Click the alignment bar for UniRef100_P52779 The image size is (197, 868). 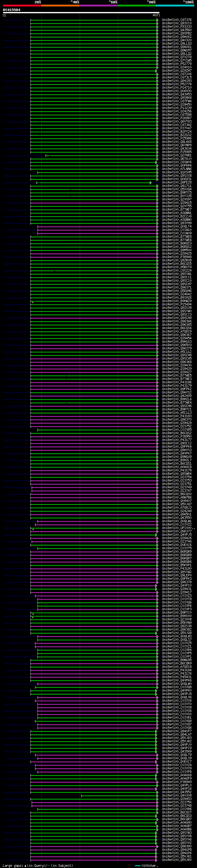[x=94, y=64]
